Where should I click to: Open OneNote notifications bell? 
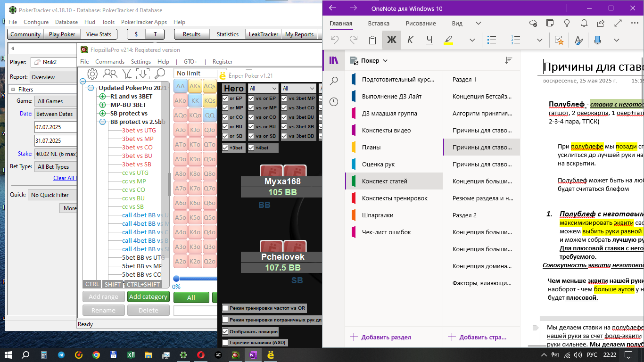point(584,23)
